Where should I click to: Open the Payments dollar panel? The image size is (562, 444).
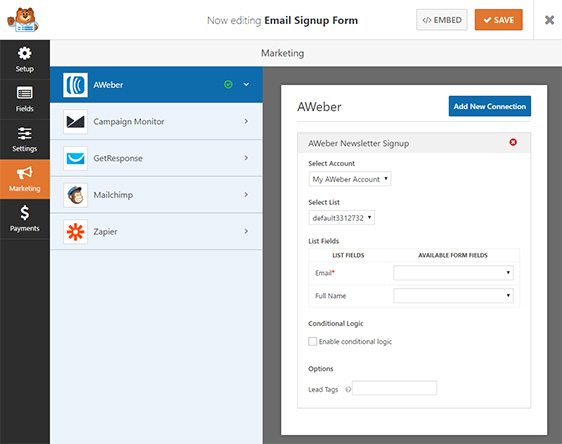point(24,219)
